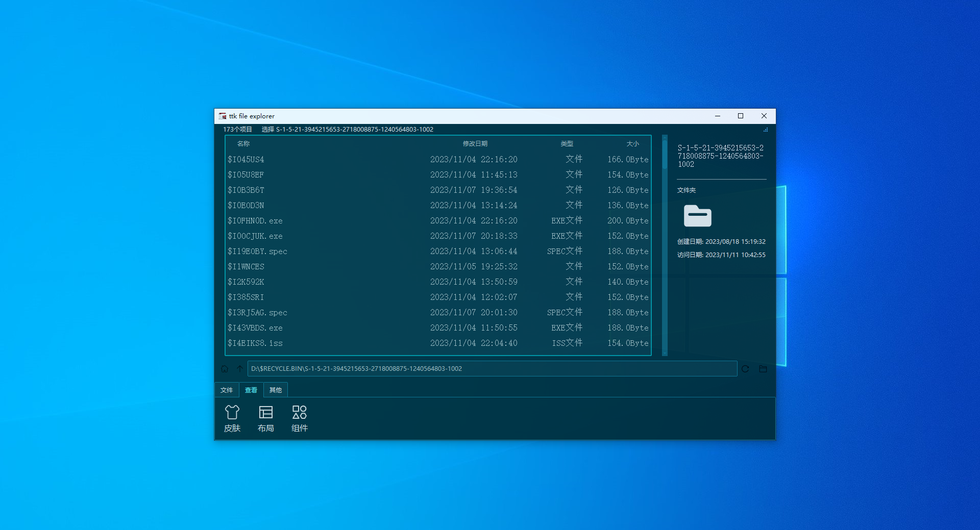Click the ISS文件 type cell
Image resolution: width=980 pixels, height=530 pixels.
(x=567, y=343)
